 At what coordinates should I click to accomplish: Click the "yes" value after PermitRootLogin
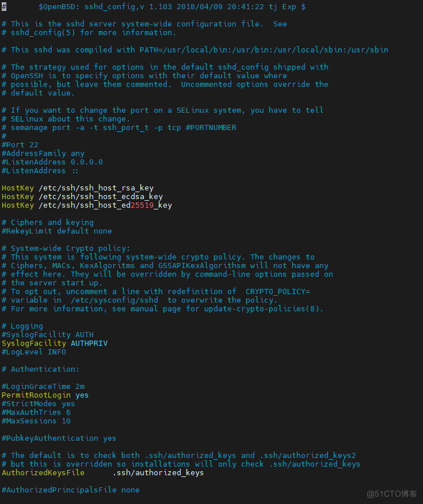82,395
